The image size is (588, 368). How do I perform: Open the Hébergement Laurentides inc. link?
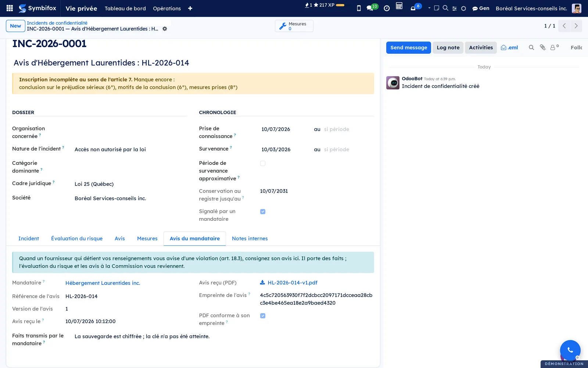(103, 283)
